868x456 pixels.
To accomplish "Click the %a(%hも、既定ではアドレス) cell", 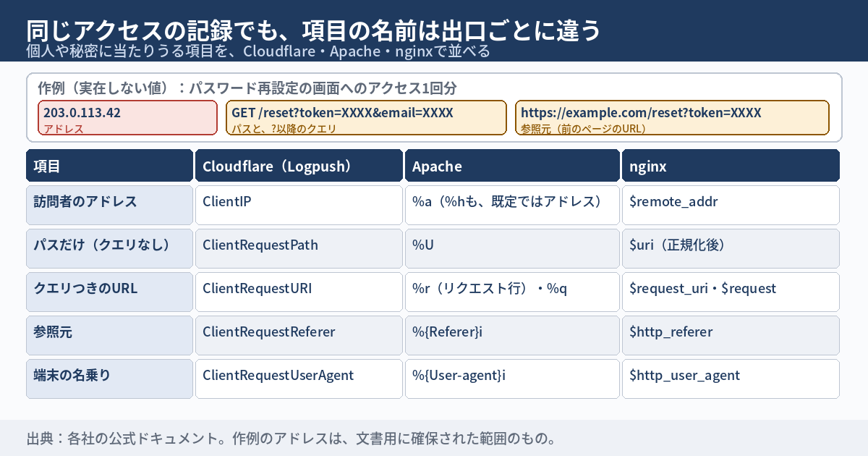I will tap(512, 205).
